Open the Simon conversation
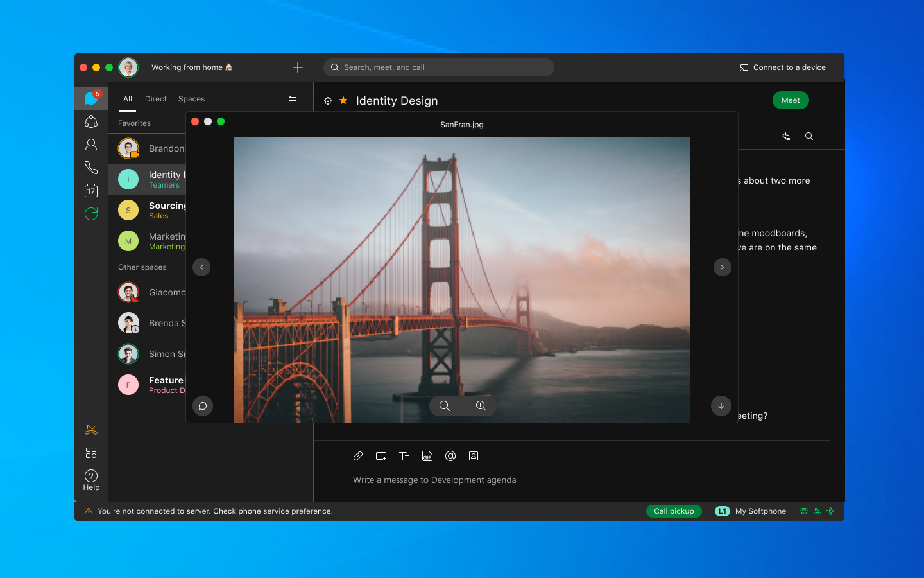 [x=148, y=354]
